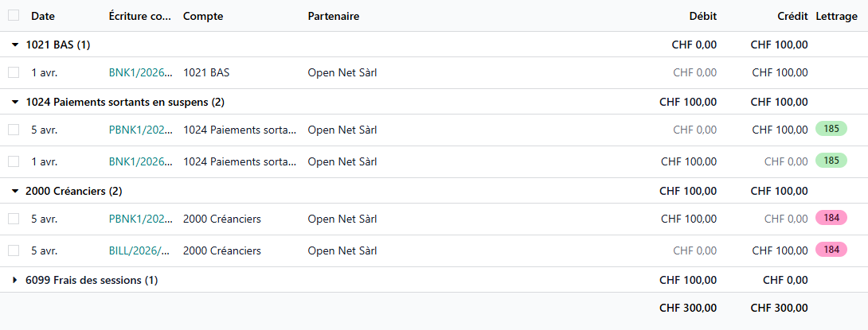Check the 1021 BAS row checkbox

pos(14,72)
